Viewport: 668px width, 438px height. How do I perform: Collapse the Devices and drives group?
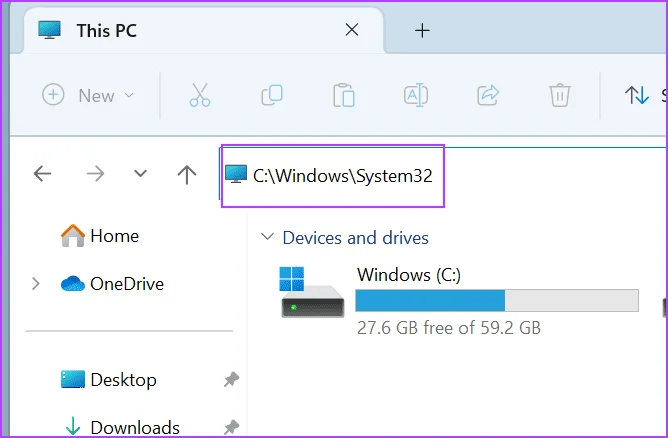tap(267, 236)
